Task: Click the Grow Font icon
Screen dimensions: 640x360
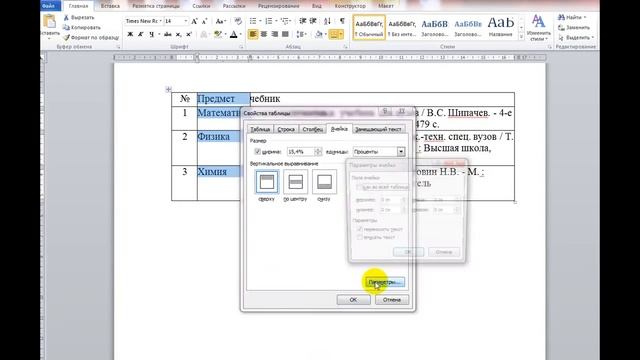Action: tap(195, 21)
